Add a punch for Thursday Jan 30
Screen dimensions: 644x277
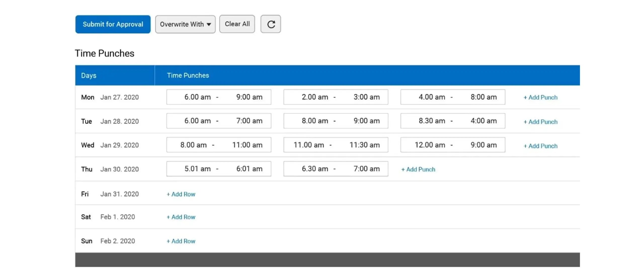(418, 169)
